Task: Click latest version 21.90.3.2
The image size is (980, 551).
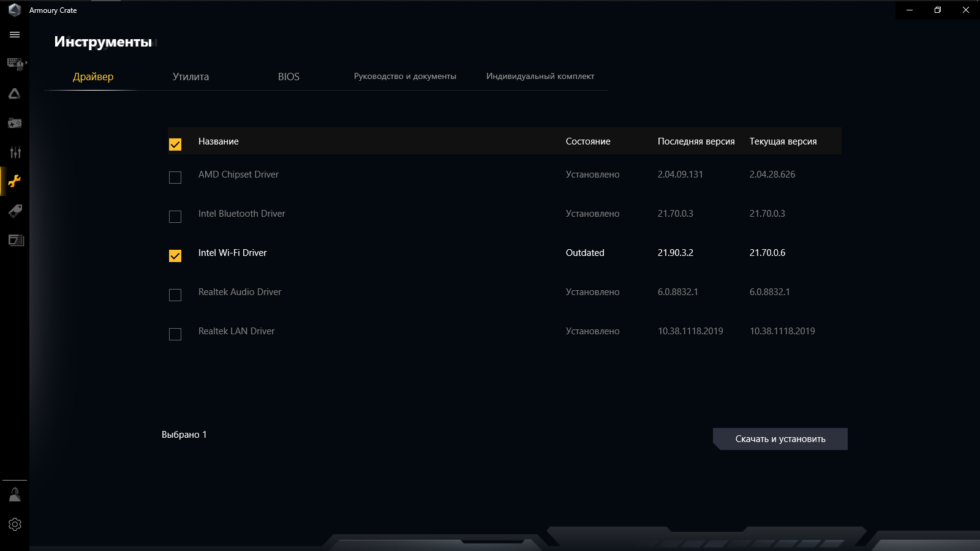Action: (676, 253)
